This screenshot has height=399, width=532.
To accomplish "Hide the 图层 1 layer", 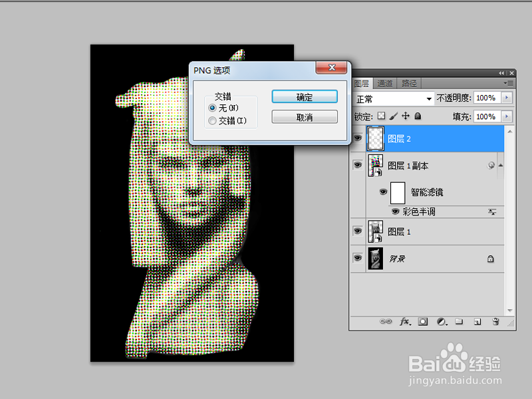I will (x=358, y=231).
